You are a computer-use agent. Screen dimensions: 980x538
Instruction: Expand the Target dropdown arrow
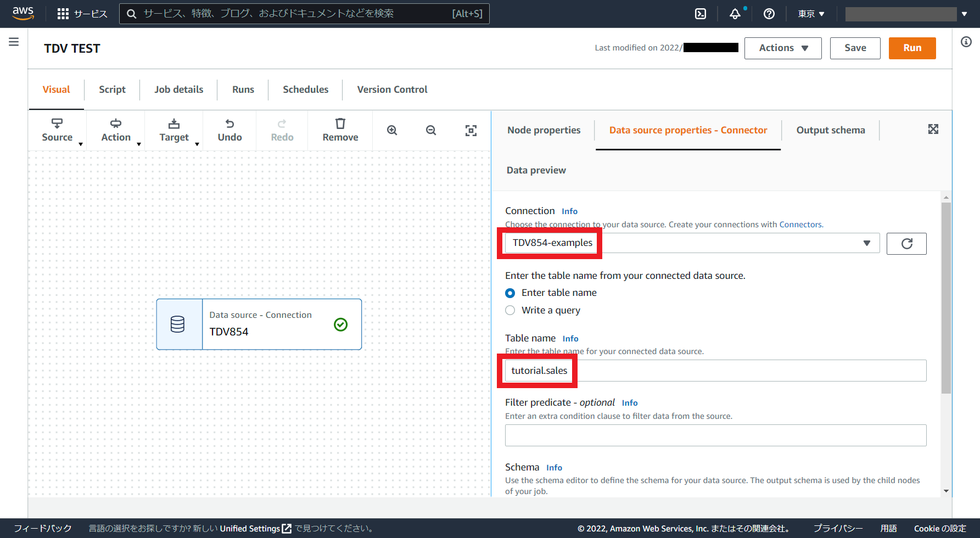pyautogui.click(x=197, y=144)
